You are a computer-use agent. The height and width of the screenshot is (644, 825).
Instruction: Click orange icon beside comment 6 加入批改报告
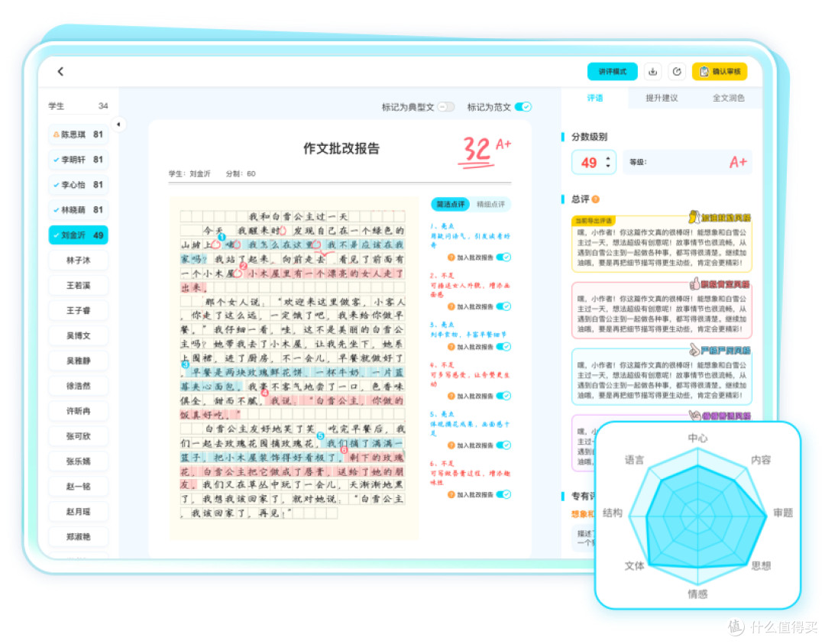tap(451, 494)
